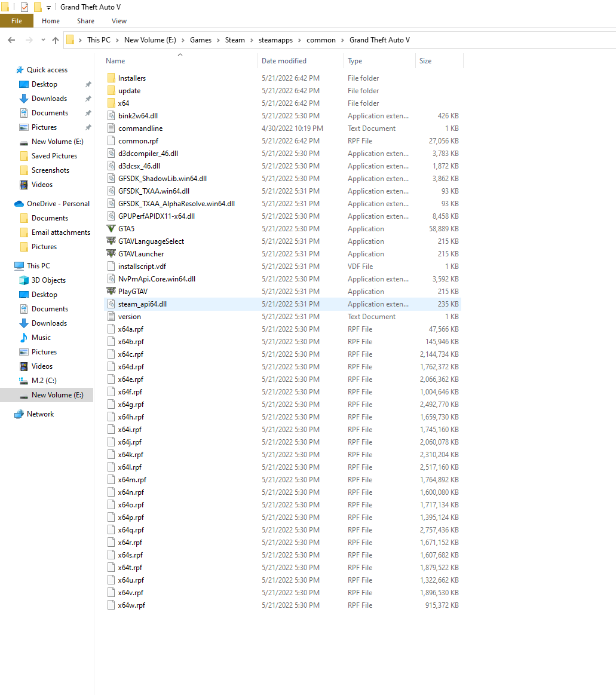
Task: Sort by the Date modified column header
Action: 301,61
